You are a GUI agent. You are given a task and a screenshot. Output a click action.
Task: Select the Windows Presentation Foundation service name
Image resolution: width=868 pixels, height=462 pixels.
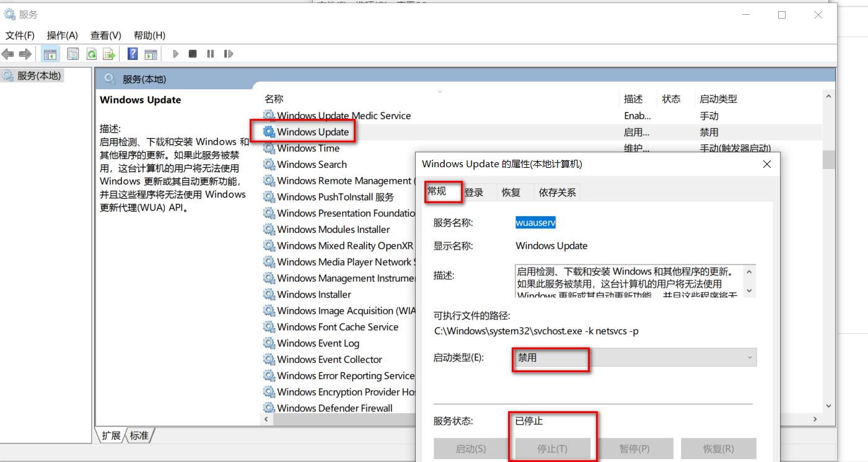click(x=346, y=213)
